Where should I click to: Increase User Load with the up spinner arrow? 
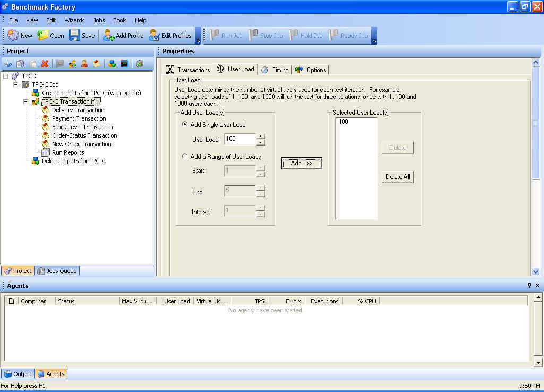pyautogui.click(x=260, y=137)
